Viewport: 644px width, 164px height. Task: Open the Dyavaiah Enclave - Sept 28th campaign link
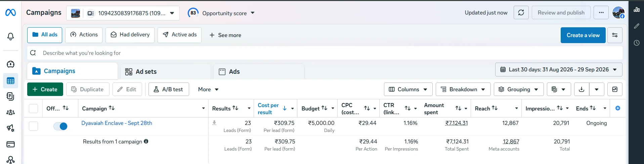point(117,123)
